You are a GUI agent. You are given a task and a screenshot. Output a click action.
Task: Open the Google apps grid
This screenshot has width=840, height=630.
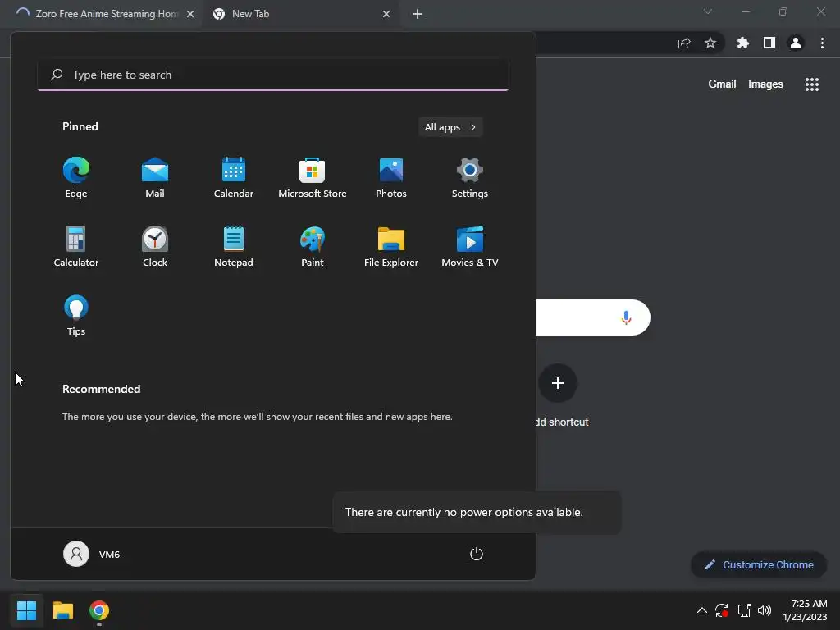point(812,84)
